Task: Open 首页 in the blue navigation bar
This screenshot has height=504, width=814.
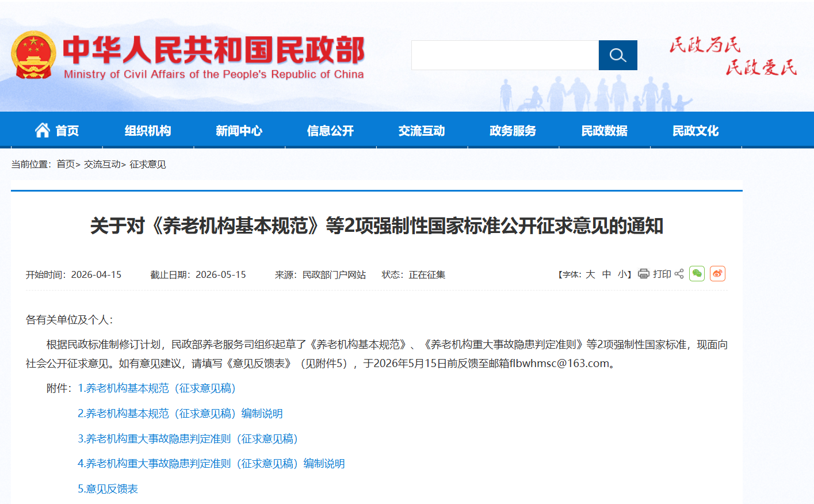Action: (57, 131)
